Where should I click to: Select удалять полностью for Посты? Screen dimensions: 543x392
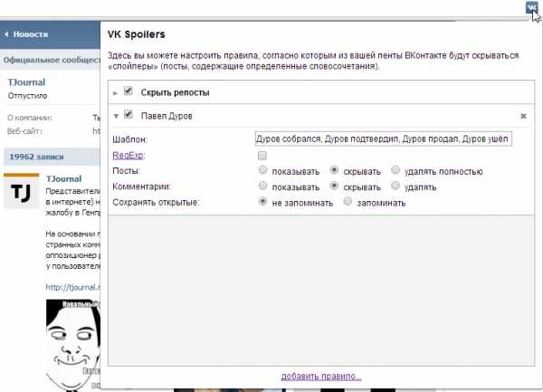click(x=395, y=169)
